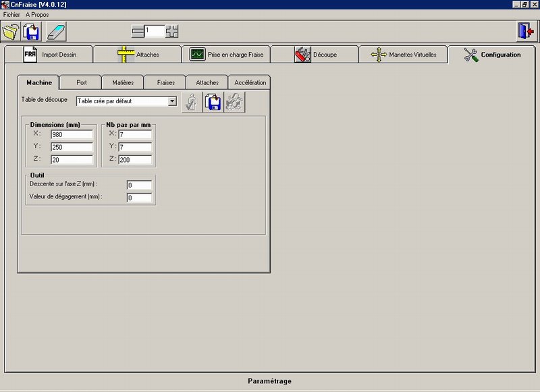
Task: Click the Nb pas par mm Z field showing 200
Action: point(135,160)
